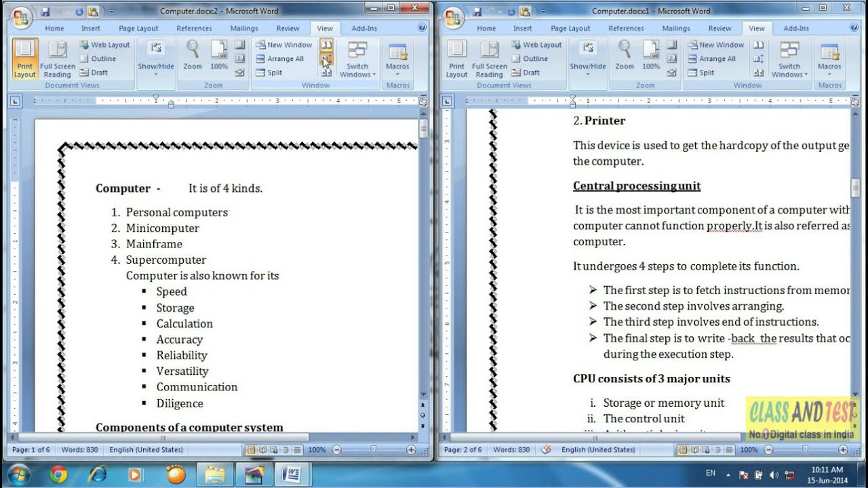Click Arrange All in right window
Image resolution: width=868 pixels, height=488 pixels.
pyautogui.click(x=711, y=58)
